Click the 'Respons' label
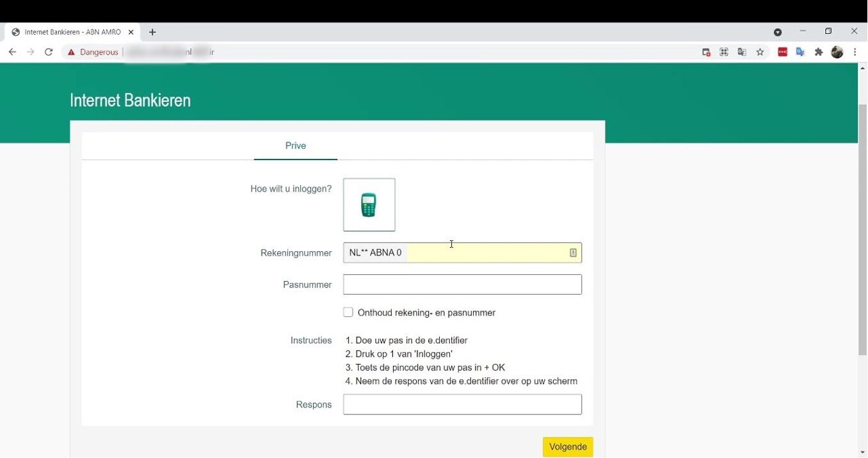 tap(314, 405)
